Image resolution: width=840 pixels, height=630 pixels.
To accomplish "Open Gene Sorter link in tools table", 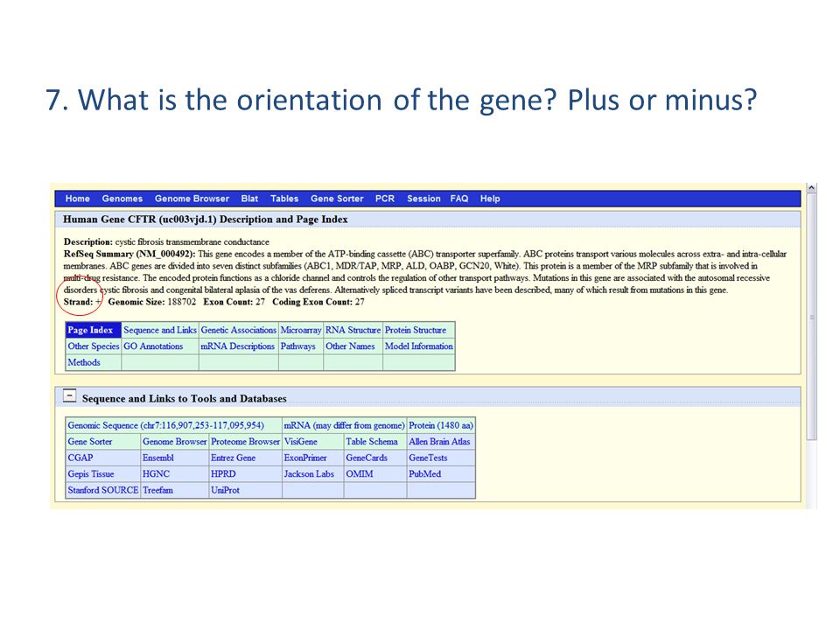I will click(90, 441).
